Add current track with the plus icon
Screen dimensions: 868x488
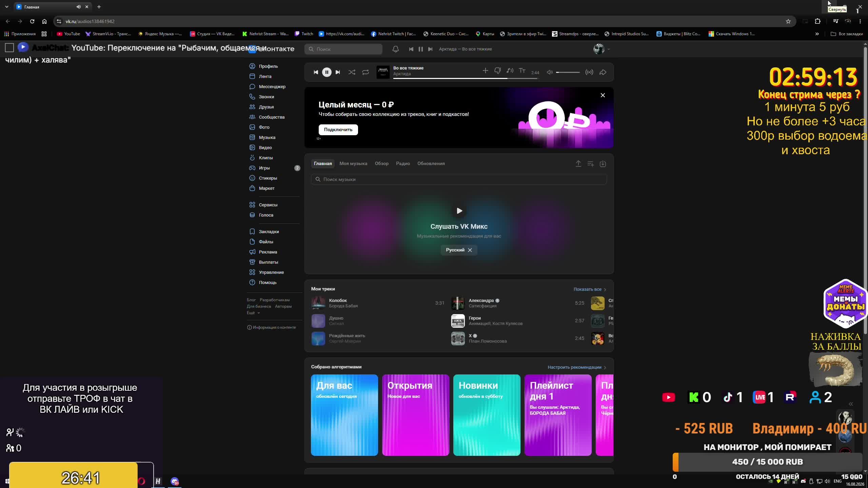pyautogui.click(x=485, y=70)
